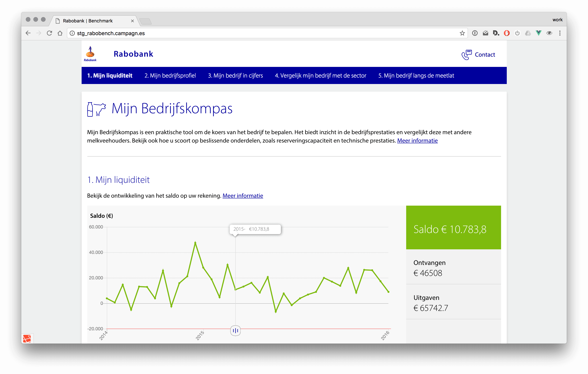Click 'Meer informatie' under Mijn liquiditeit
The height and width of the screenshot is (374, 588).
(x=243, y=196)
